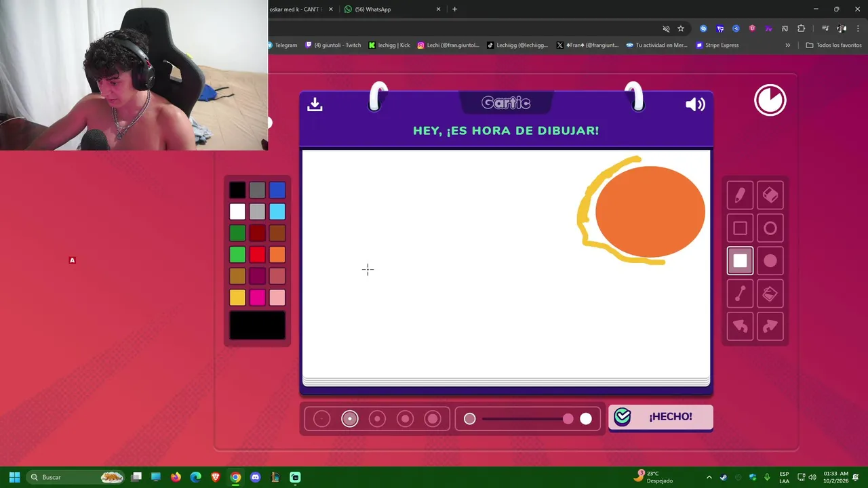Redo the drawing stroke

[770, 326]
